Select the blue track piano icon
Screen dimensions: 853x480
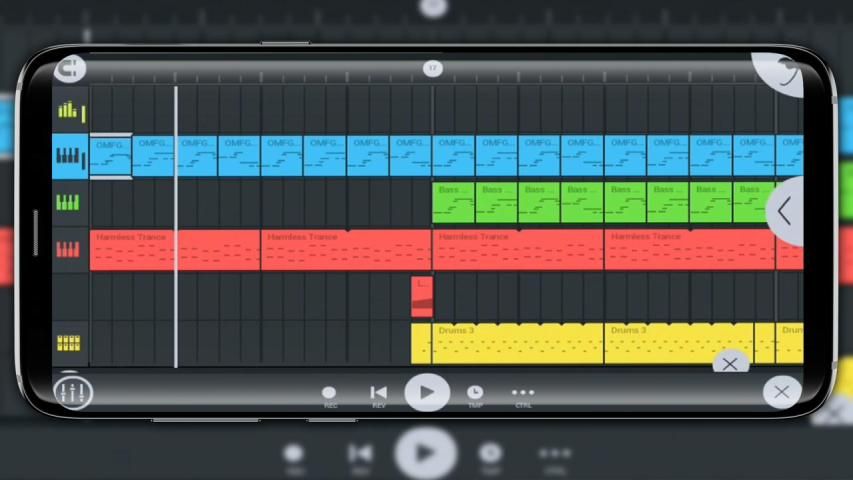69,156
